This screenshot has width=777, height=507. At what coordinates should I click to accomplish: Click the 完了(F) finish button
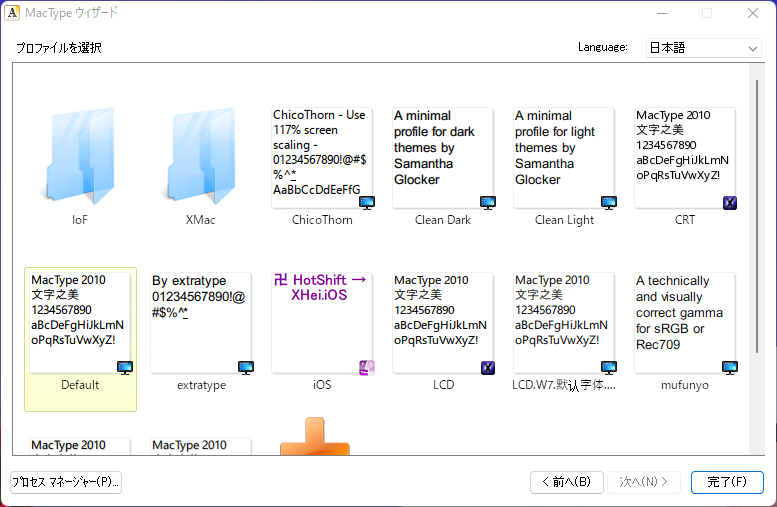tap(727, 482)
